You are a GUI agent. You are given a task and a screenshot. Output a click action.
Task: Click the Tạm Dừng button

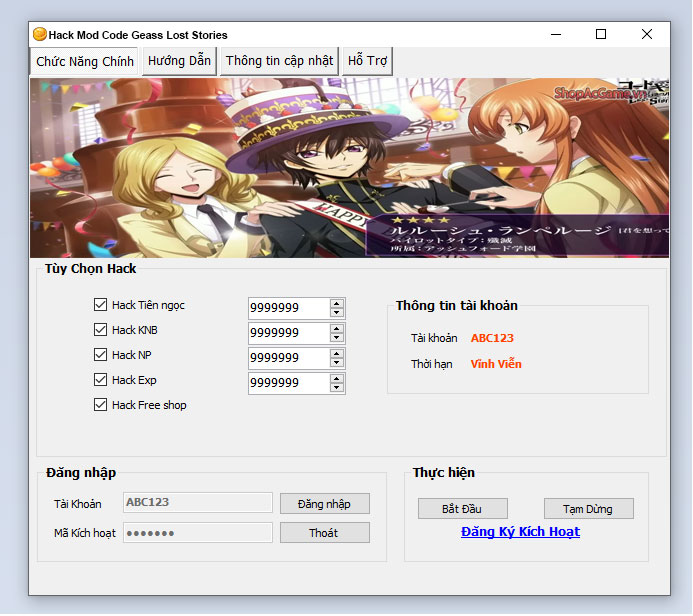(588, 509)
